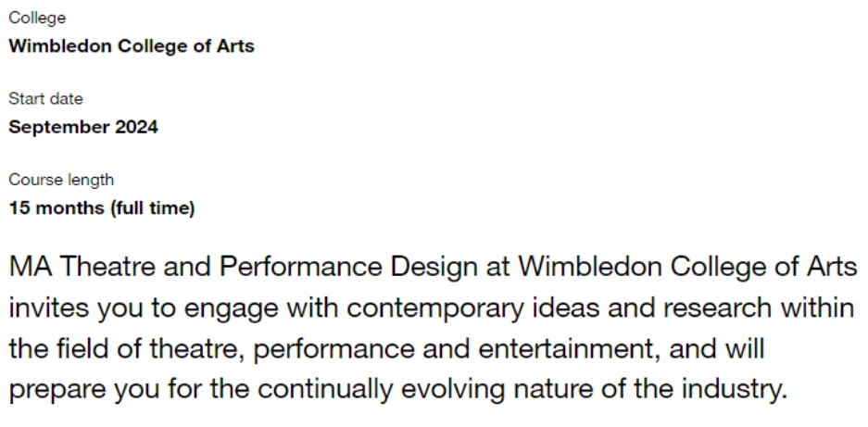Click the September 2024 start date value
The height and width of the screenshot is (427, 868).
coord(83,128)
